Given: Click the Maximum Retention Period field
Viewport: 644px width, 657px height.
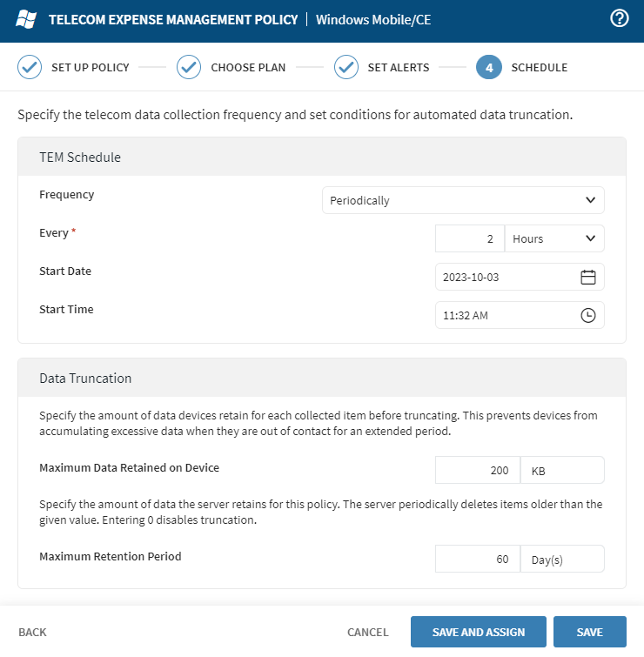Looking at the screenshot, I should coord(477,560).
